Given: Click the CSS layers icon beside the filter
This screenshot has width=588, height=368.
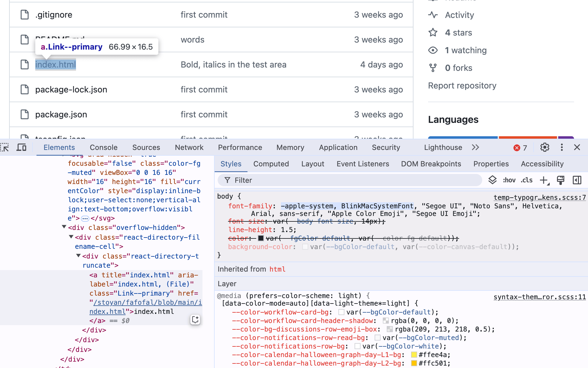Looking at the screenshot, I should click(x=492, y=180).
